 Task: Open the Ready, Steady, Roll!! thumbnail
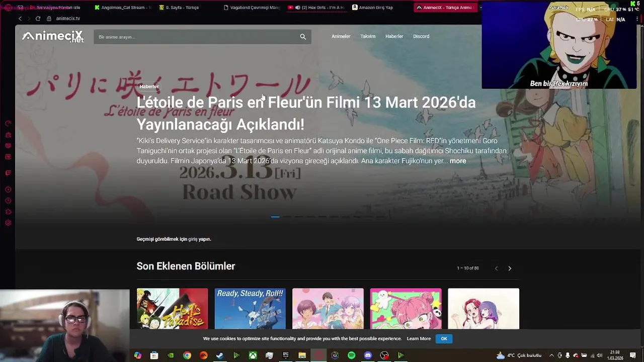coord(250,309)
